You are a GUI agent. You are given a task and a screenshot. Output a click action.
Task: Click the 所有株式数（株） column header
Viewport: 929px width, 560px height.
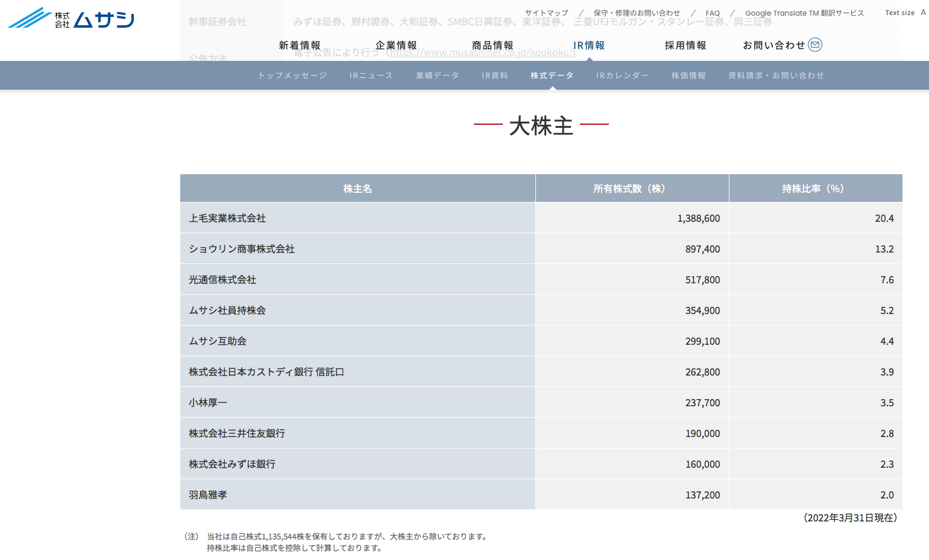coord(632,188)
